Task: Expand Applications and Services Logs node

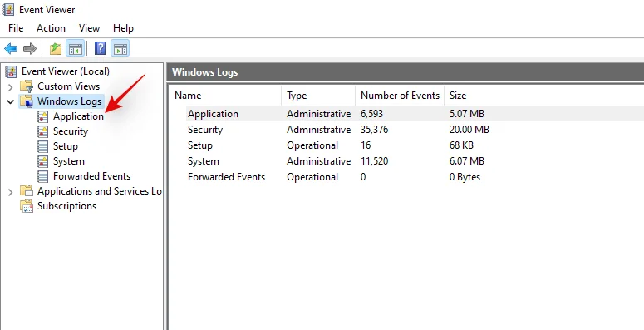Action: (11, 191)
